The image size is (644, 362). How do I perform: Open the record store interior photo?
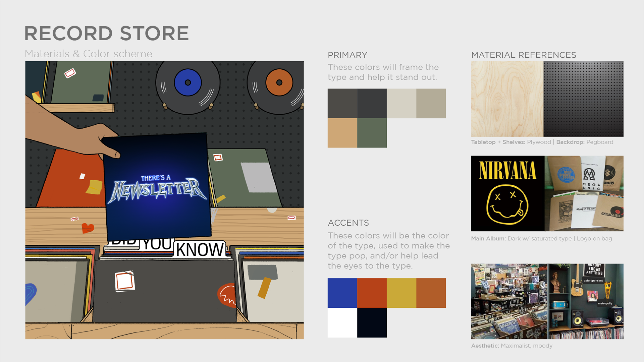pos(509,301)
